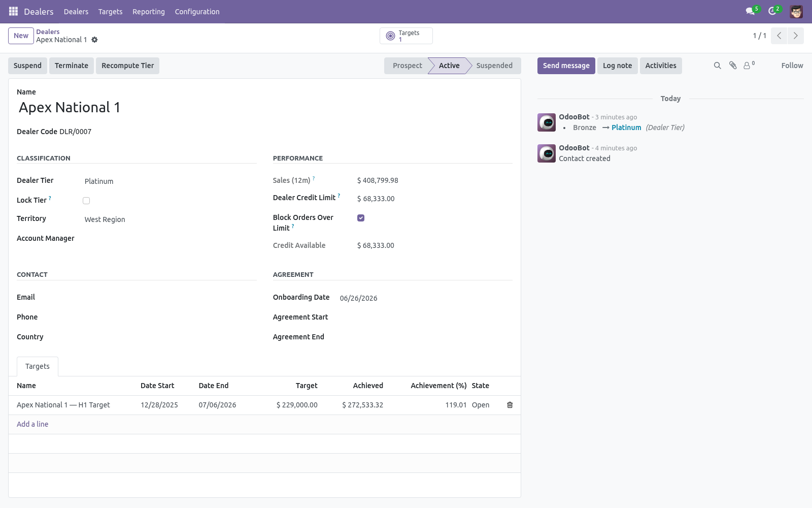The image size is (812, 508).
Task: Click the Targets bullseye icon
Action: tap(390, 36)
